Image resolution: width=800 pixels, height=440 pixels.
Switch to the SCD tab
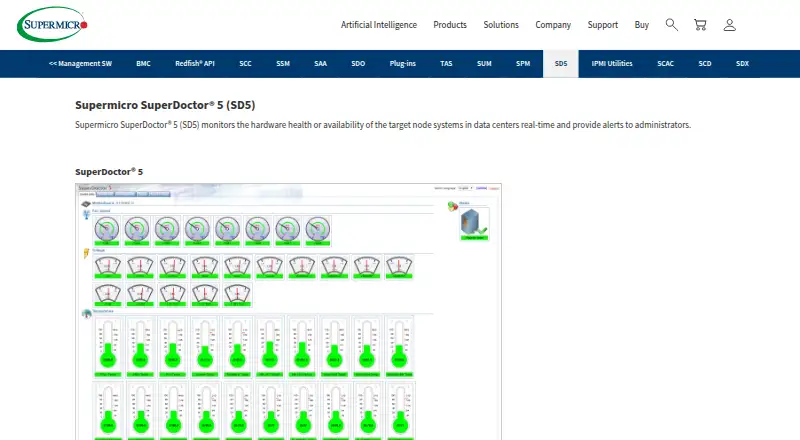(705, 64)
